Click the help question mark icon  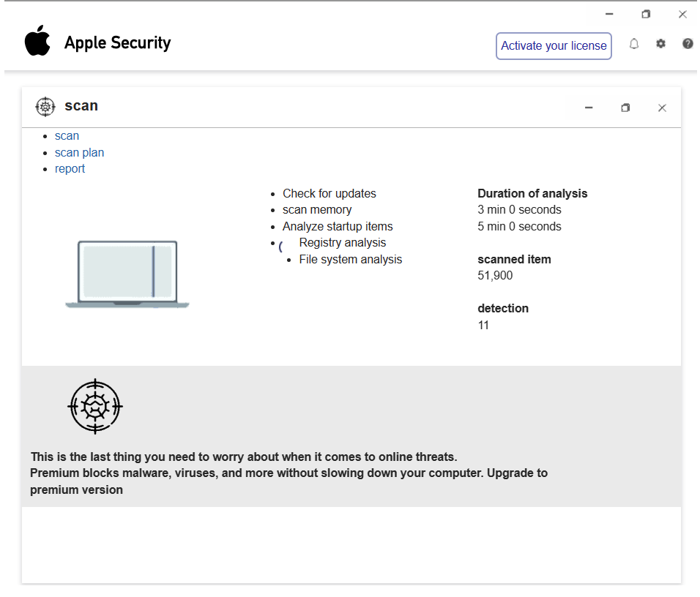[x=688, y=44]
